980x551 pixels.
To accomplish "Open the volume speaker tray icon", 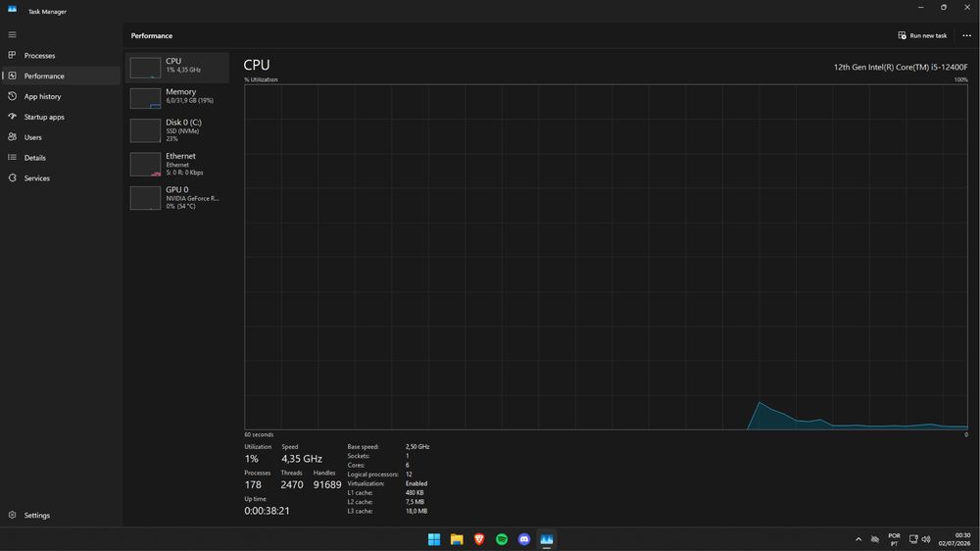I will pos(926,539).
